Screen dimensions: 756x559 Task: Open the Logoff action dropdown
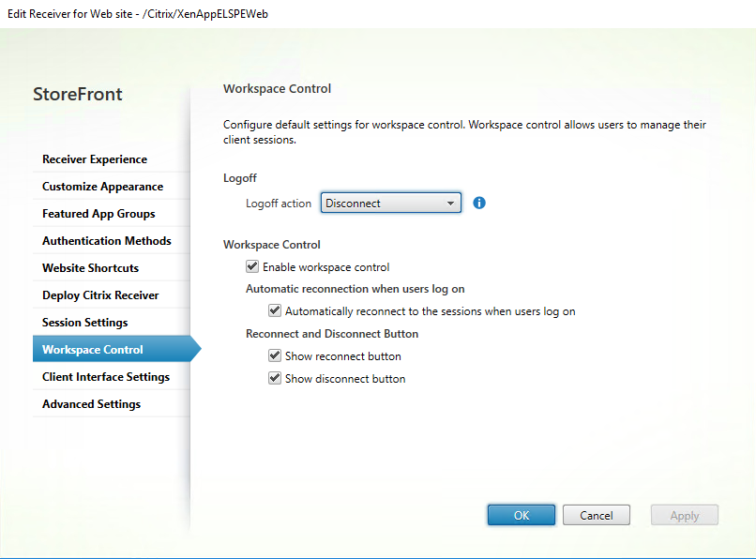(450, 203)
